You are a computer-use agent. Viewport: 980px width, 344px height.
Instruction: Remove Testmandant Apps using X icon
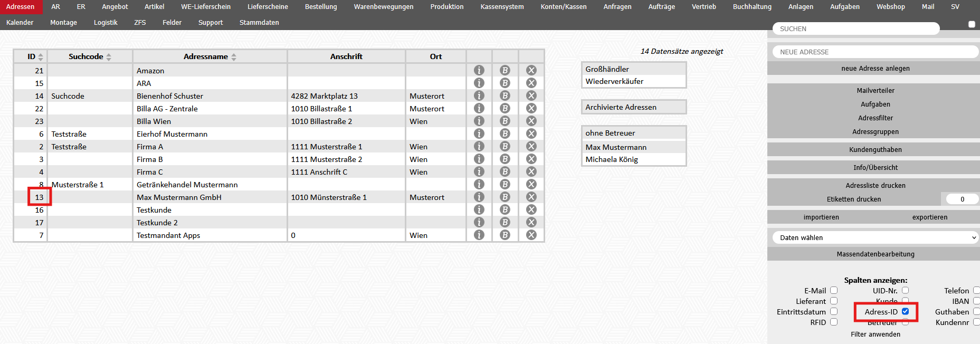click(531, 235)
